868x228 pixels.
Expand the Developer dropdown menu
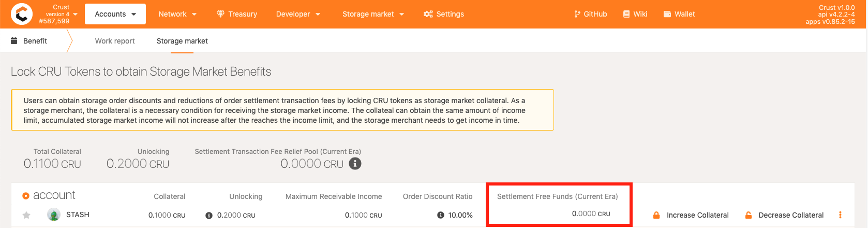tap(298, 14)
